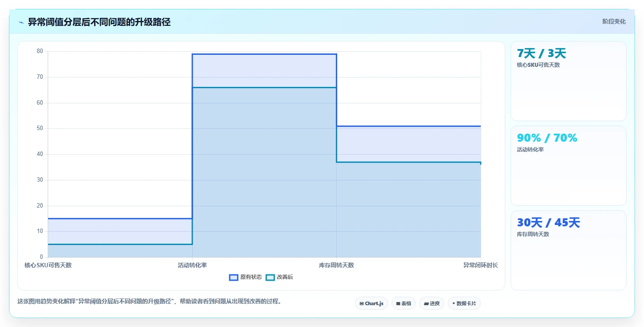
Task: Select the Chart.js tag
Action: (372, 303)
